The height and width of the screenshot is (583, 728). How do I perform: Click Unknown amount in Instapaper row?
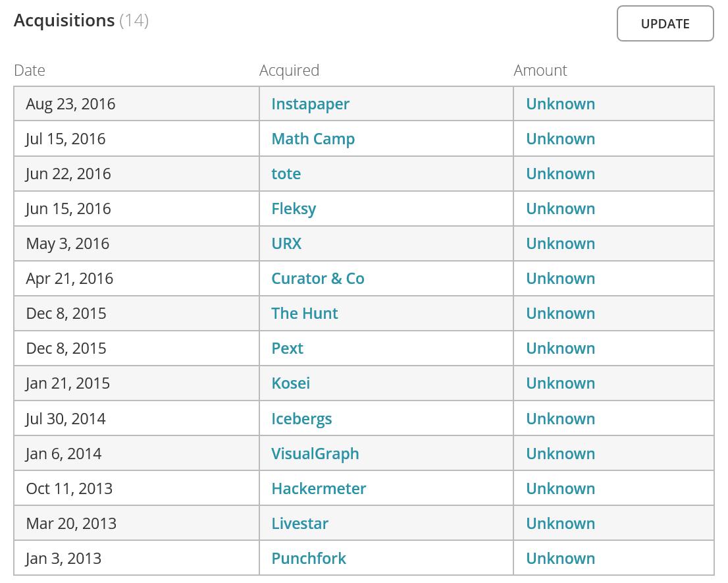560,104
